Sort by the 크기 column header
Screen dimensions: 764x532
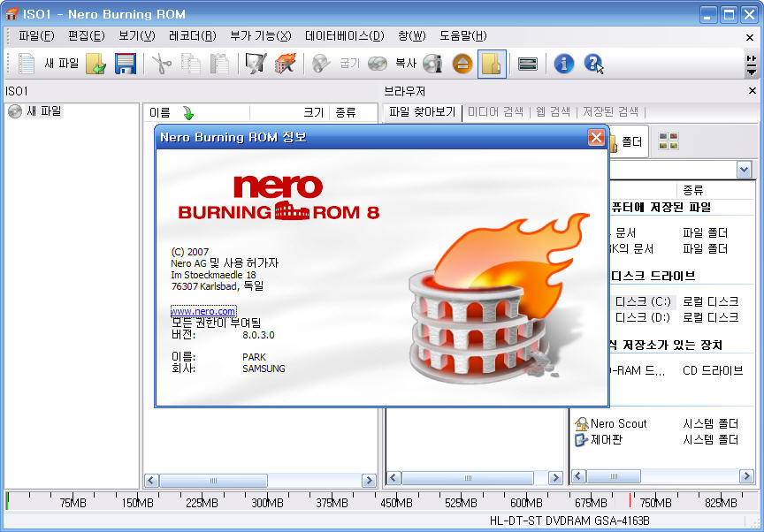pos(313,112)
